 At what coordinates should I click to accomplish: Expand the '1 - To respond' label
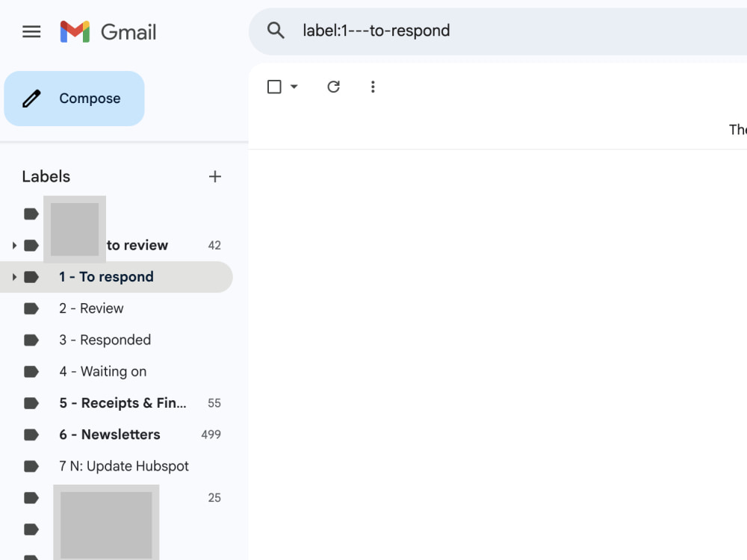coord(14,277)
